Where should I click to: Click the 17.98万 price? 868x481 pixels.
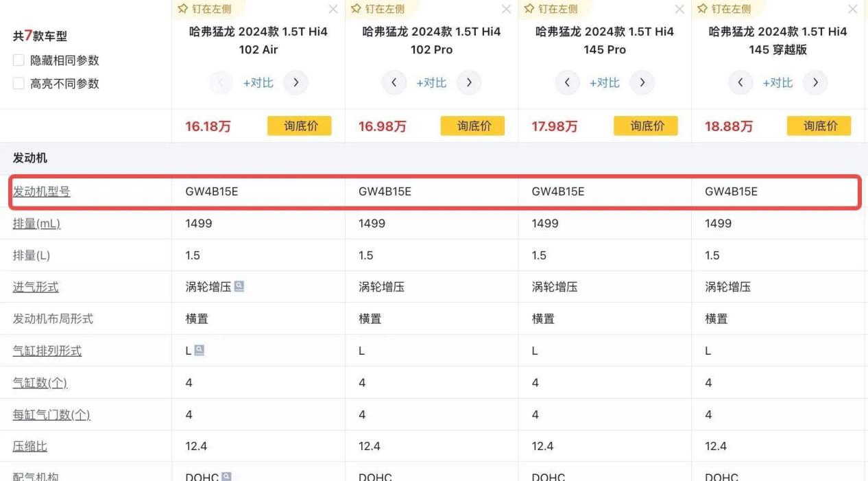click(555, 126)
